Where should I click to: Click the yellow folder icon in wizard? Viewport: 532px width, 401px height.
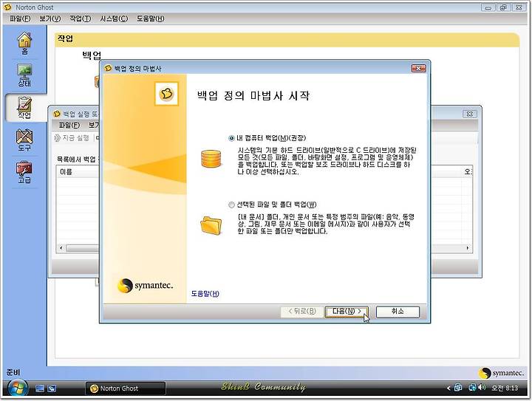[x=211, y=225]
